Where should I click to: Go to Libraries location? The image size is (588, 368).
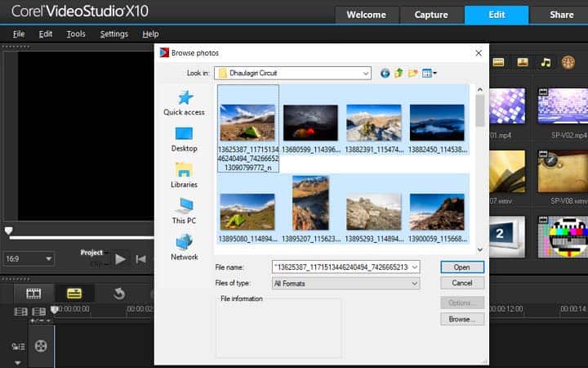click(184, 175)
